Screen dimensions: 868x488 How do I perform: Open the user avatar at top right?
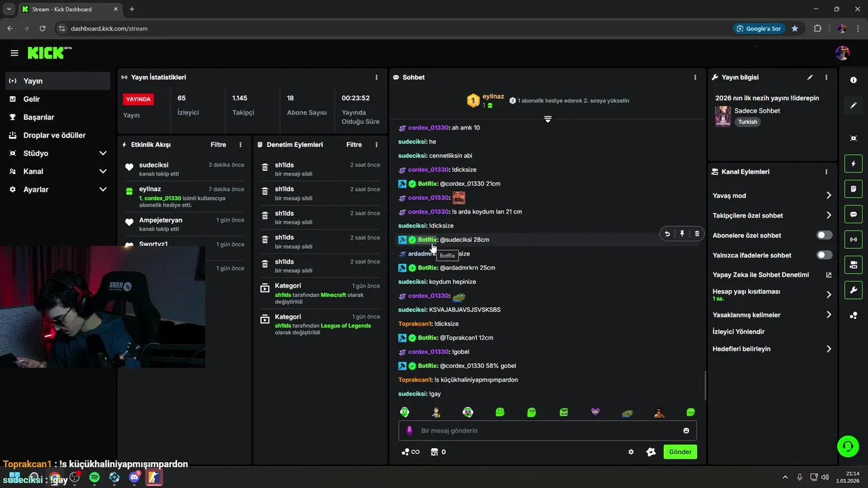coord(842,53)
